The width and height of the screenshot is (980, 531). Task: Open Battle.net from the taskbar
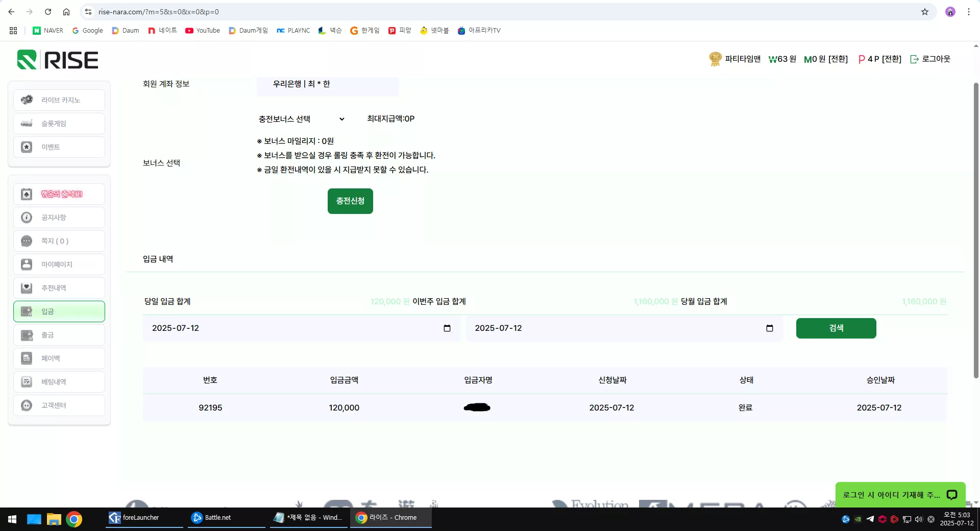click(x=227, y=518)
